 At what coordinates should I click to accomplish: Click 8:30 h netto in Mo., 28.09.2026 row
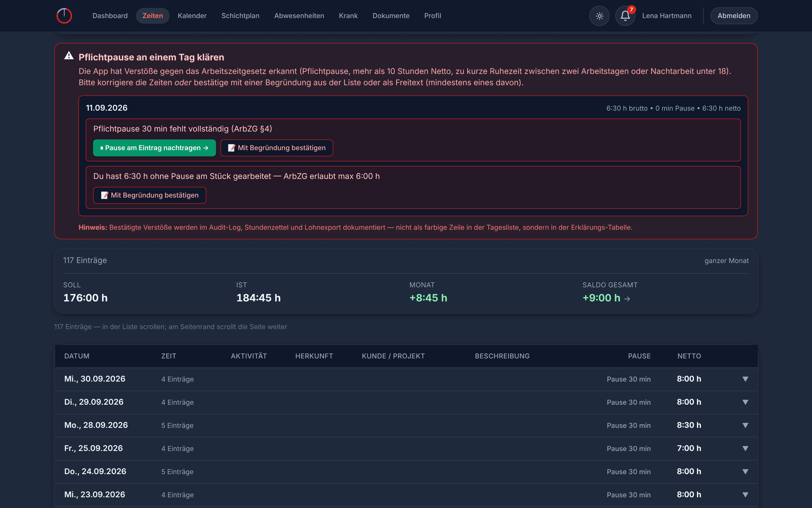[x=689, y=425]
